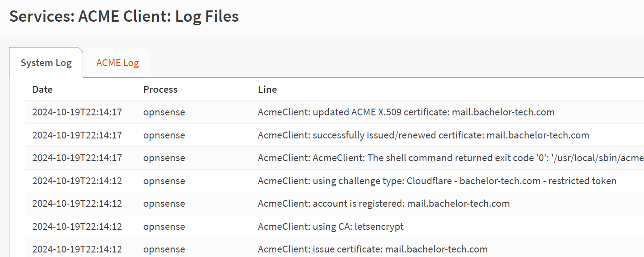The width and height of the screenshot is (644, 257).
Task: Click the opnsense process in the issue certificate row
Action: click(164, 249)
